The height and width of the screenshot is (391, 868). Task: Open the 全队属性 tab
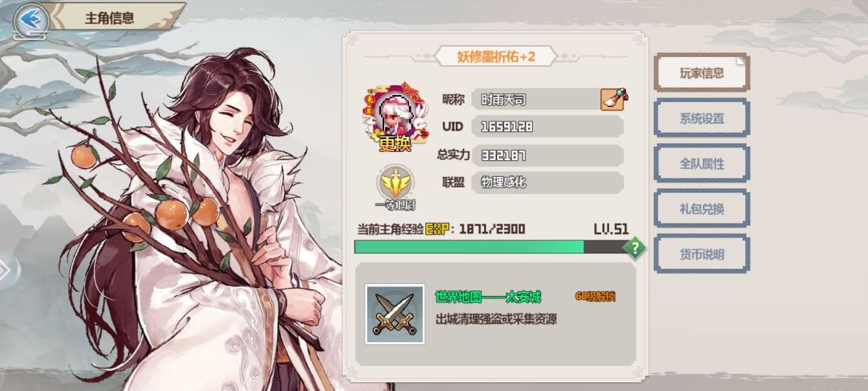tap(702, 164)
